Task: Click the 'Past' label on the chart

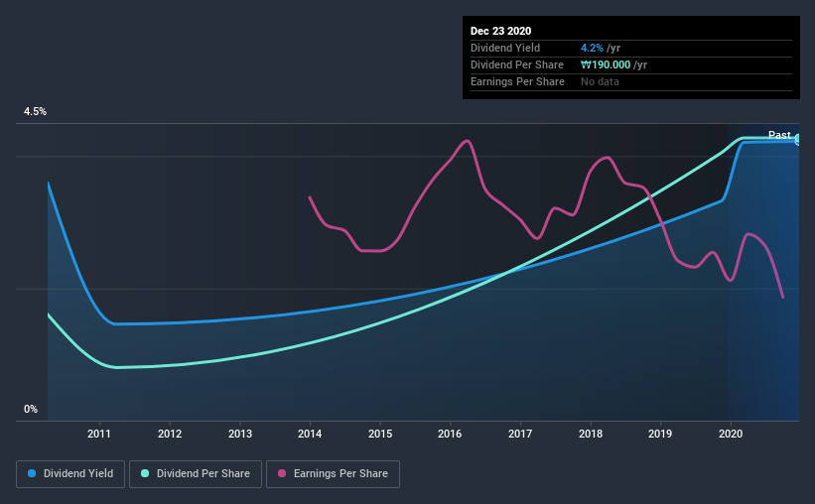Action: click(779, 135)
